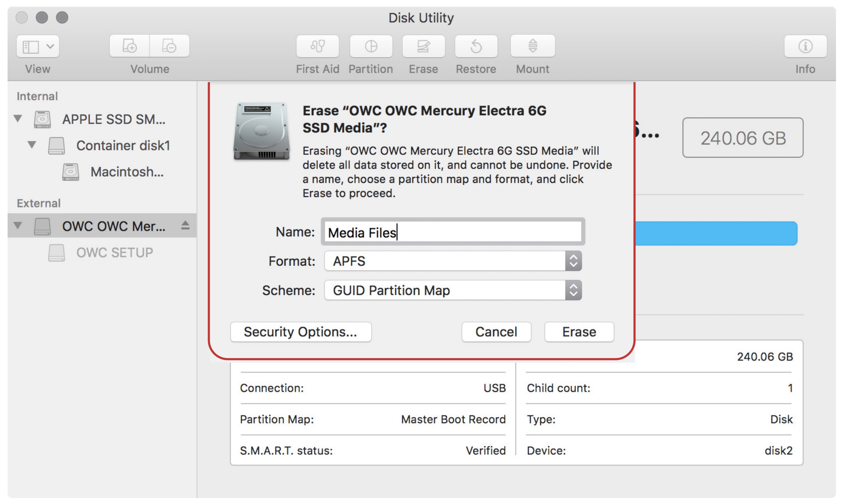Open the Format APFS dropdown
842x504 pixels.
453,261
